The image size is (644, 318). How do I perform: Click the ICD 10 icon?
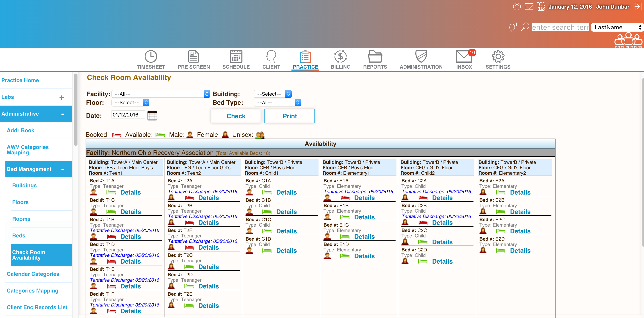click(541, 7)
